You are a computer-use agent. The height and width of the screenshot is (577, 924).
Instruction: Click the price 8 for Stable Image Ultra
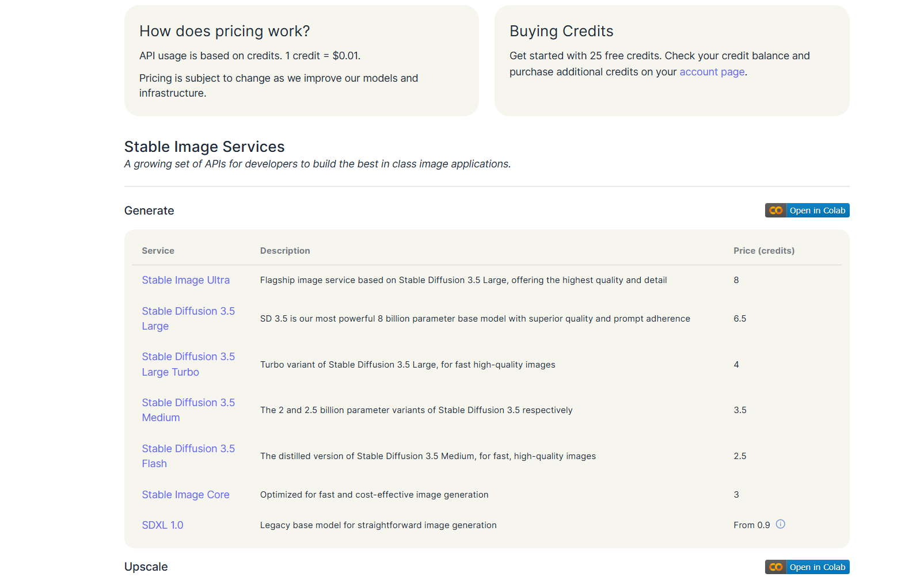coord(736,280)
